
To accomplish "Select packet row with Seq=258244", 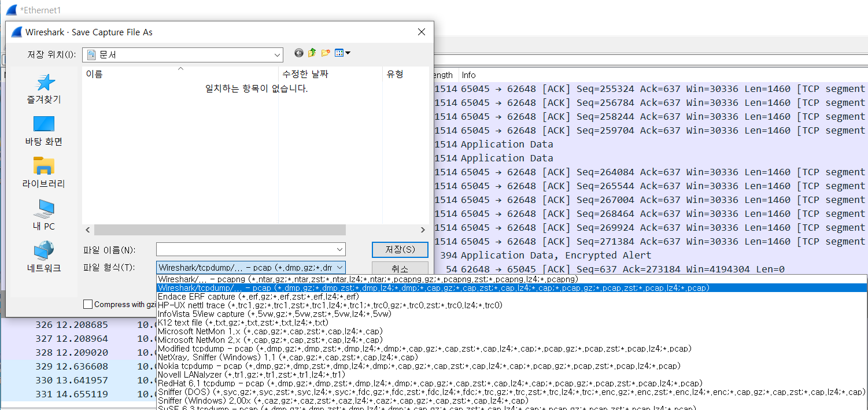I will coord(650,116).
